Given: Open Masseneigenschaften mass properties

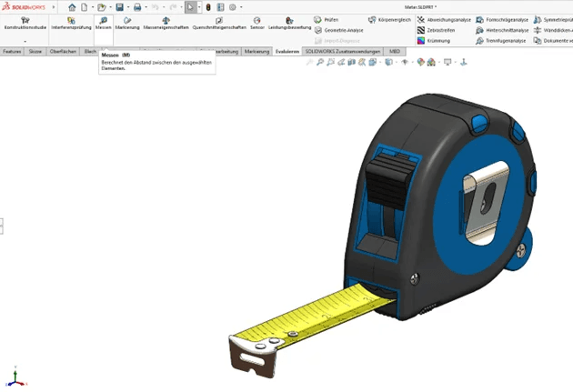Looking at the screenshot, I should point(165,23).
